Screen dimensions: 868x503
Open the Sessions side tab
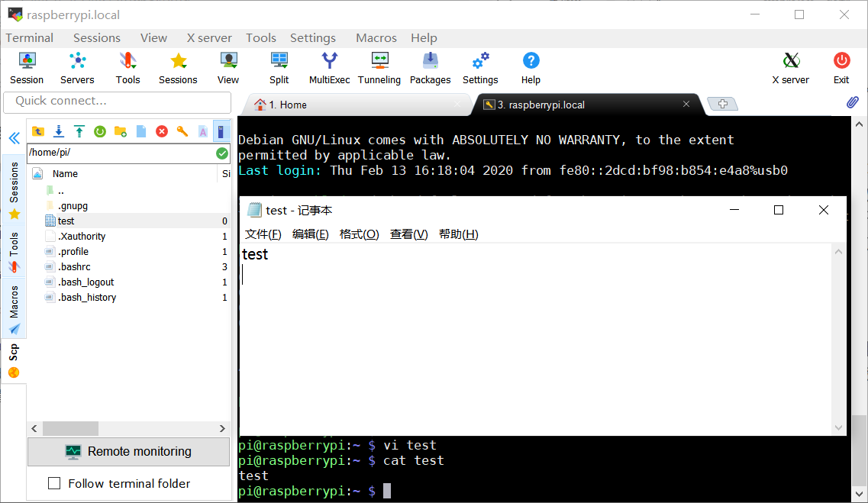click(14, 190)
